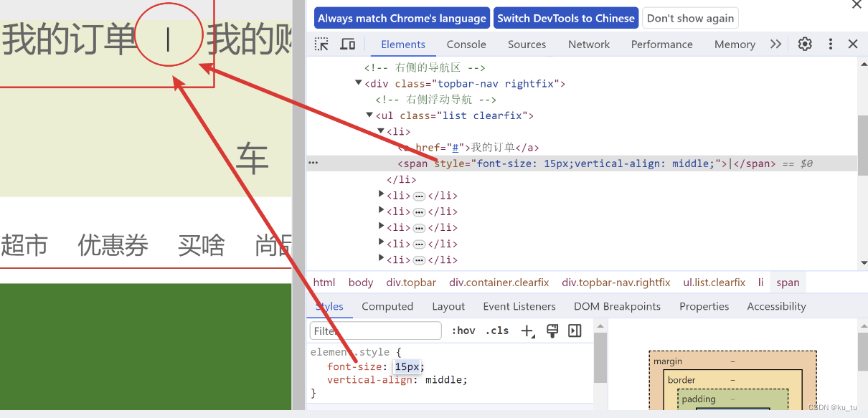Enable the Don't show again option
Image resolution: width=868 pixels, height=418 pixels.
(689, 18)
